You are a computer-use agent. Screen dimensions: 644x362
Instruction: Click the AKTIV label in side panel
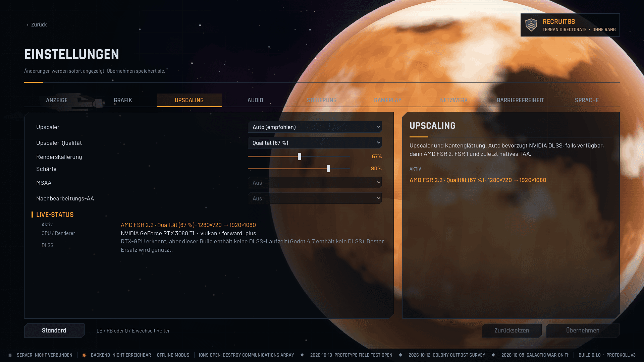pyautogui.click(x=415, y=169)
